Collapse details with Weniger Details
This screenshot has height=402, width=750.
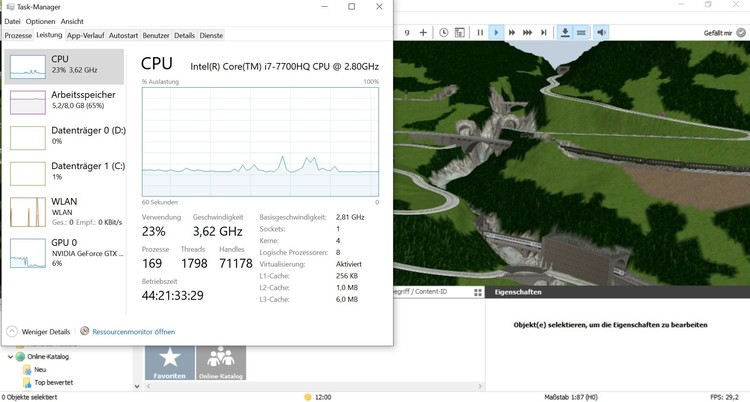(43, 331)
